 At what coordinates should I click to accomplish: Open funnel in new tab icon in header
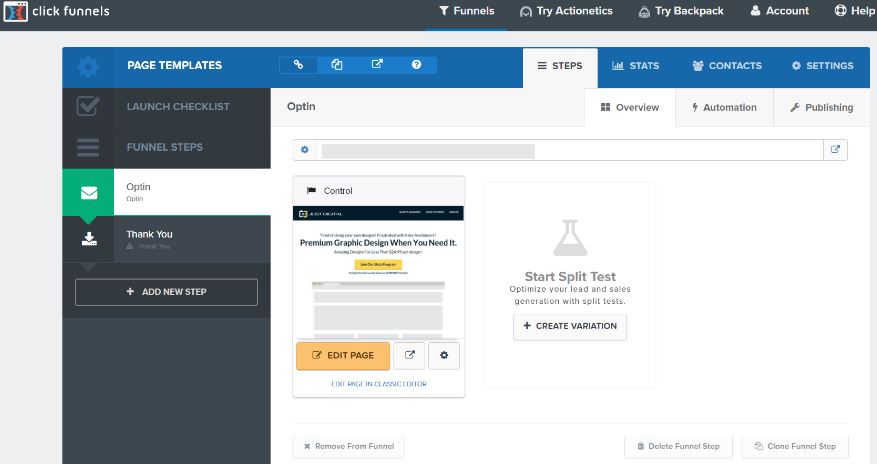point(377,64)
